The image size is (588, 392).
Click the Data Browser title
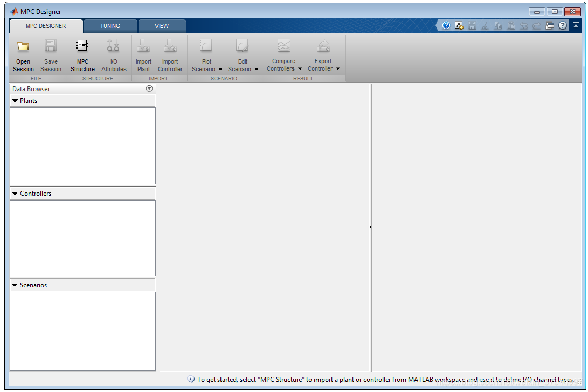point(31,89)
